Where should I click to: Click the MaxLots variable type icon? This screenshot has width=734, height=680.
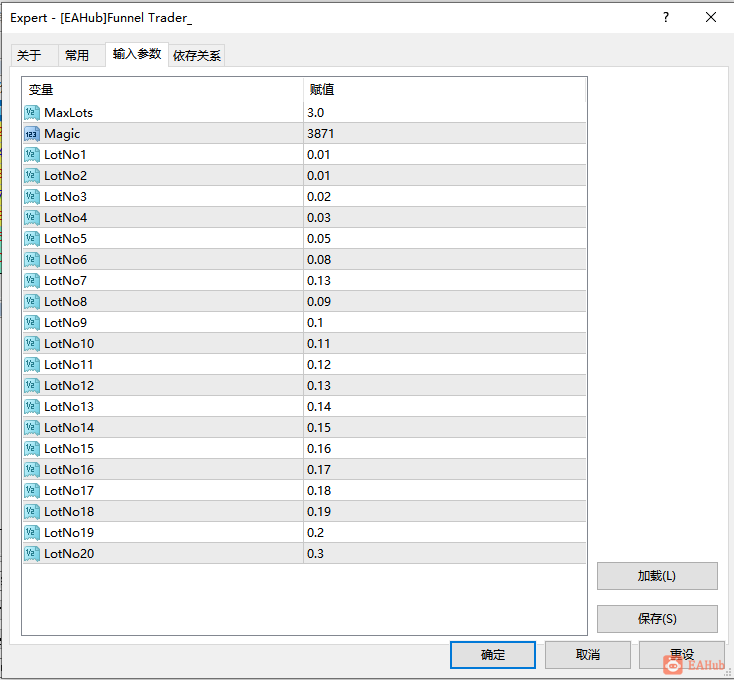click(x=32, y=113)
